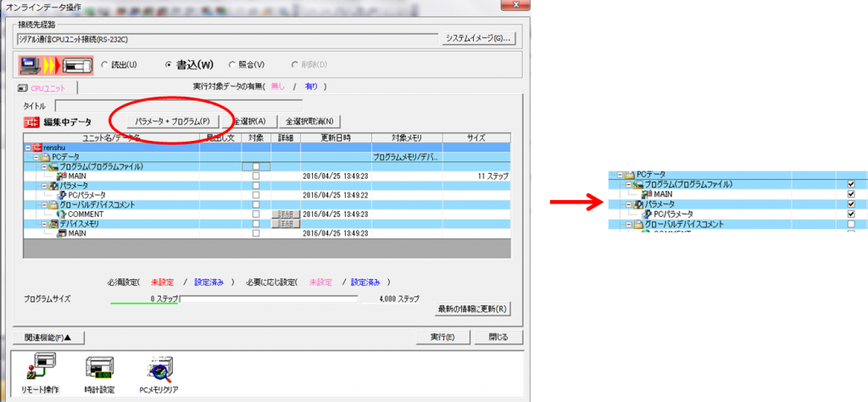Click パラメータ icon in right-side snippet
The image size is (868, 402).
pos(637,204)
